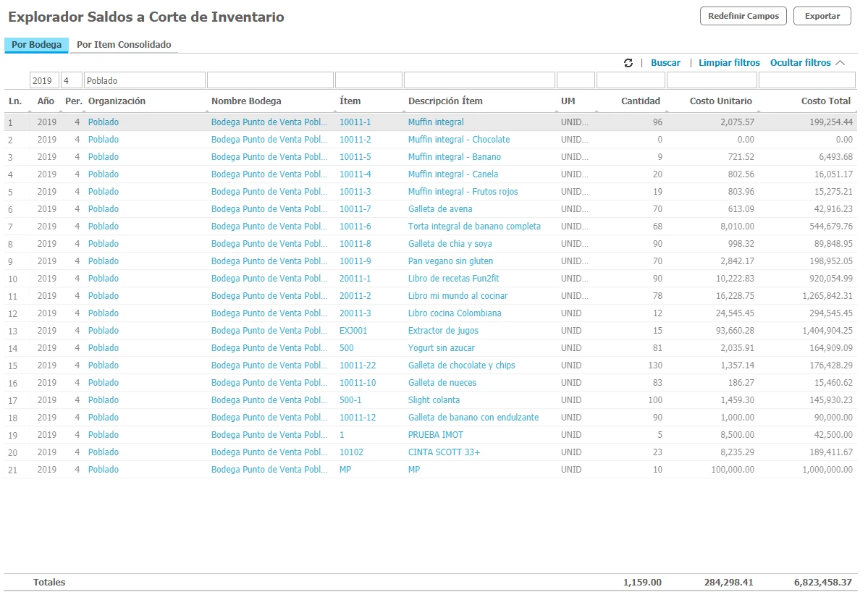The height and width of the screenshot is (592, 868).
Task: Sort by the Cantidad column header
Action: (640, 101)
